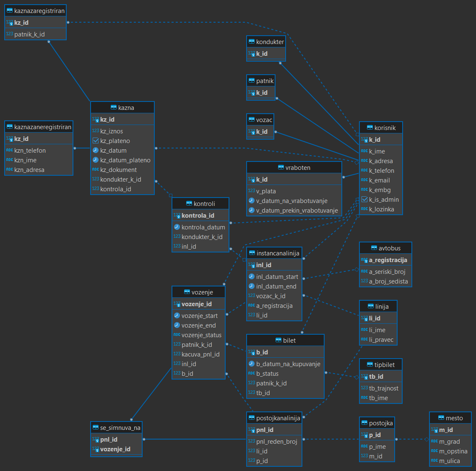Click the numeric icon next to v_plata
This screenshot has height=471, width=476.
[251, 191]
